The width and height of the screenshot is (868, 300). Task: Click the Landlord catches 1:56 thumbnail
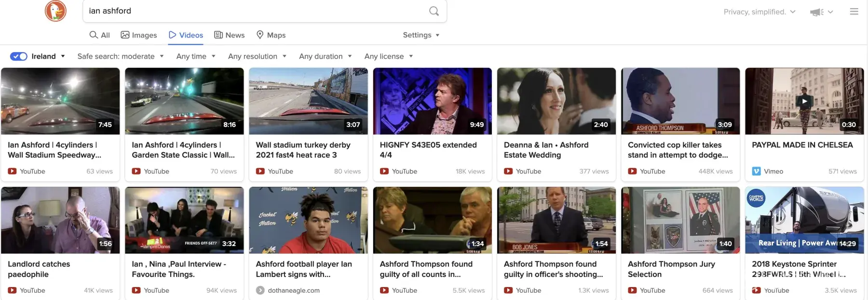coord(60,220)
